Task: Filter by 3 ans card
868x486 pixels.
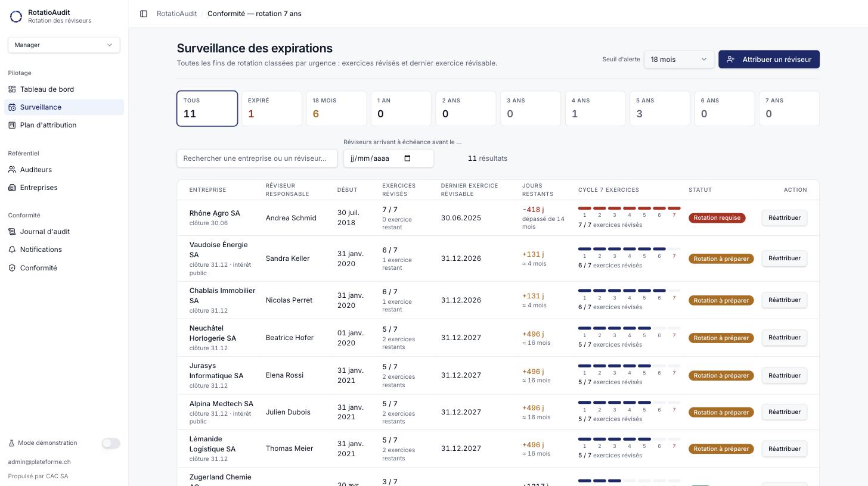Action: point(531,108)
